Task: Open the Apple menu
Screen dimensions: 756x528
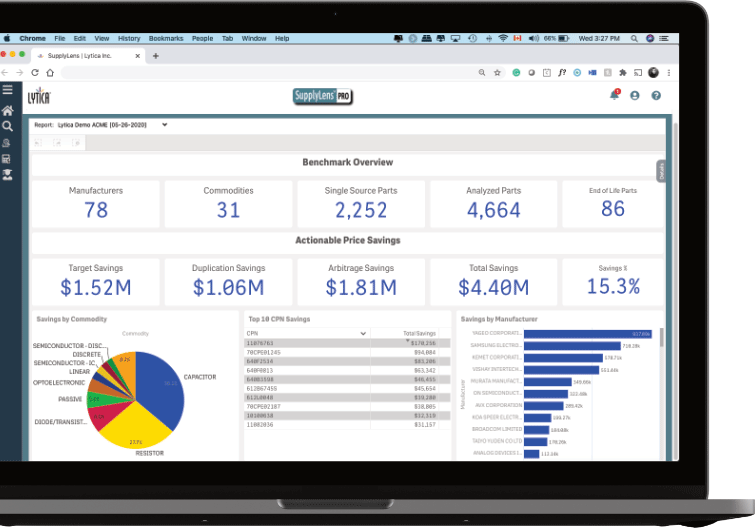Action: tap(7, 38)
